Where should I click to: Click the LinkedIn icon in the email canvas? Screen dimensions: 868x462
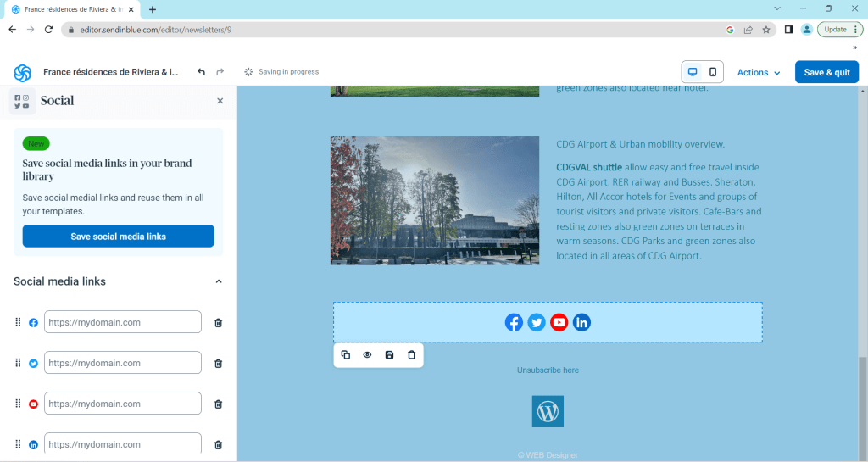581,322
